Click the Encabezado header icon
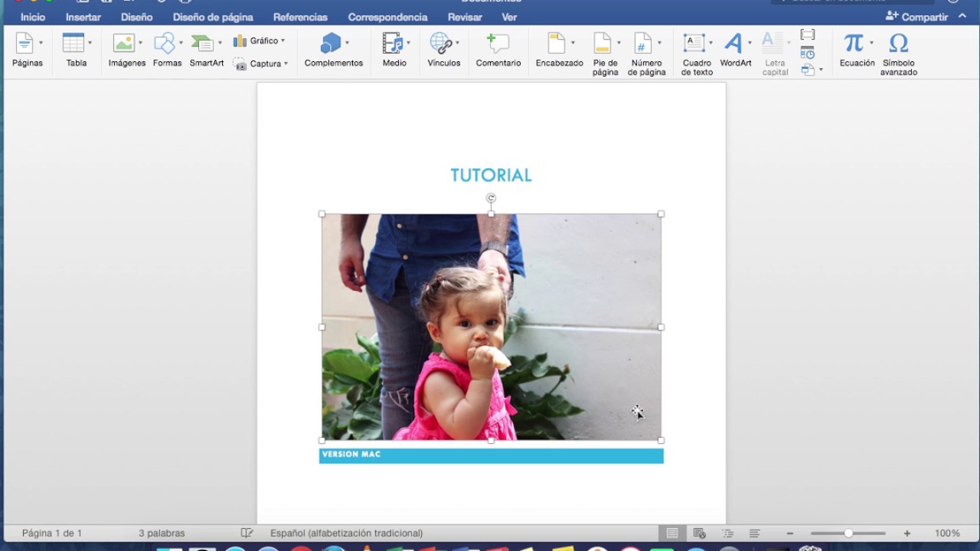Screen dimensions: 980x551 557,43
